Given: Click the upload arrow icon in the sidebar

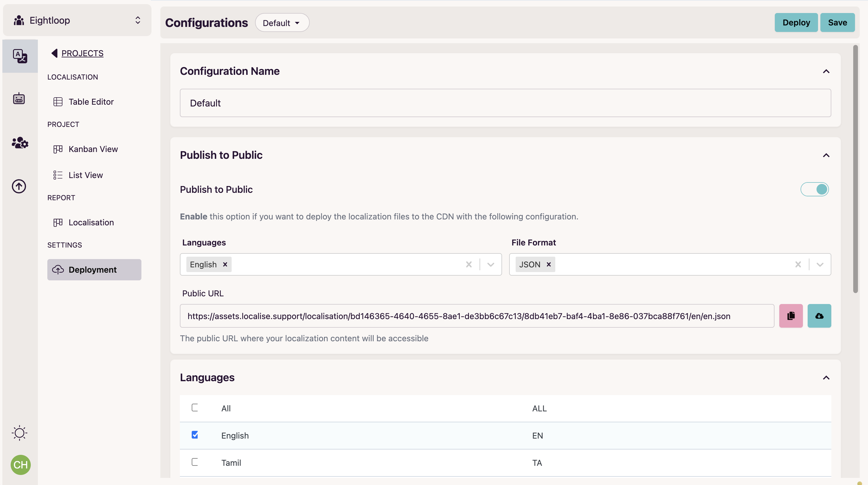Looking at the screenshot, I should click(19, 186).
